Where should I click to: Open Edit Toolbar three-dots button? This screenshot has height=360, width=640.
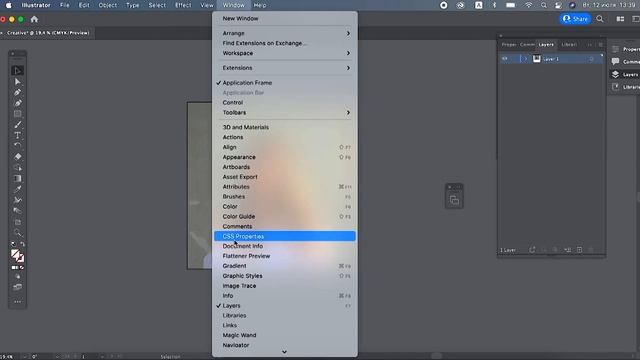click(17, 302)
